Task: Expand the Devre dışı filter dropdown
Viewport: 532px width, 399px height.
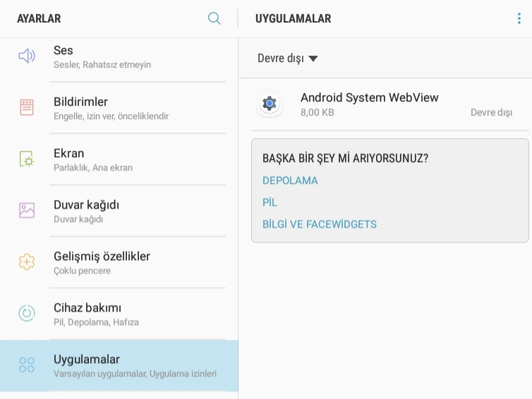Action: (287, 59)
